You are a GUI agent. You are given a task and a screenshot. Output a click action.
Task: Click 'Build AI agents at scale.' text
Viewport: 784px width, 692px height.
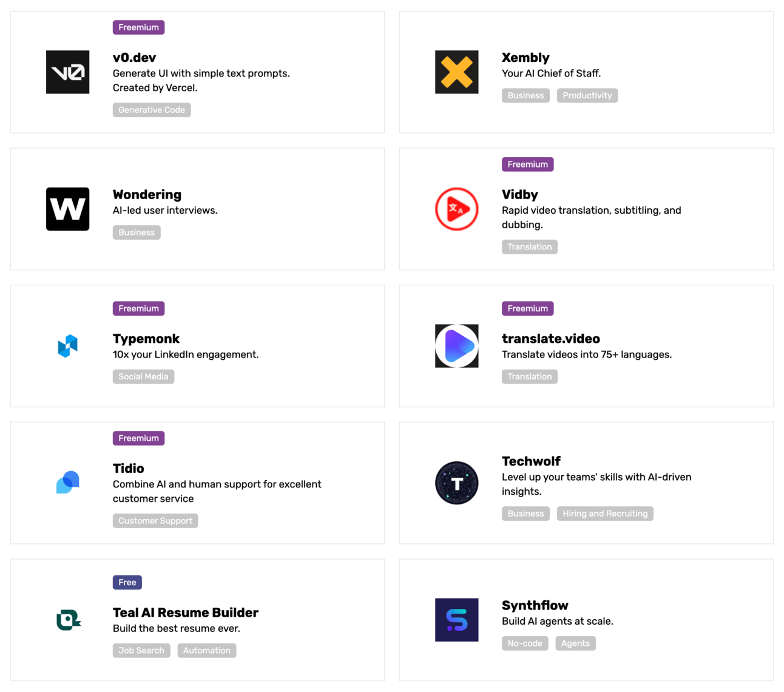click(558, 621)
